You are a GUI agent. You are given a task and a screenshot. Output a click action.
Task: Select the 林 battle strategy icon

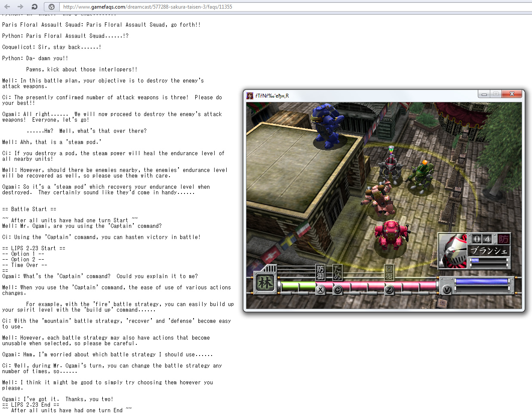pyautogui.click(x=265, y=282)
